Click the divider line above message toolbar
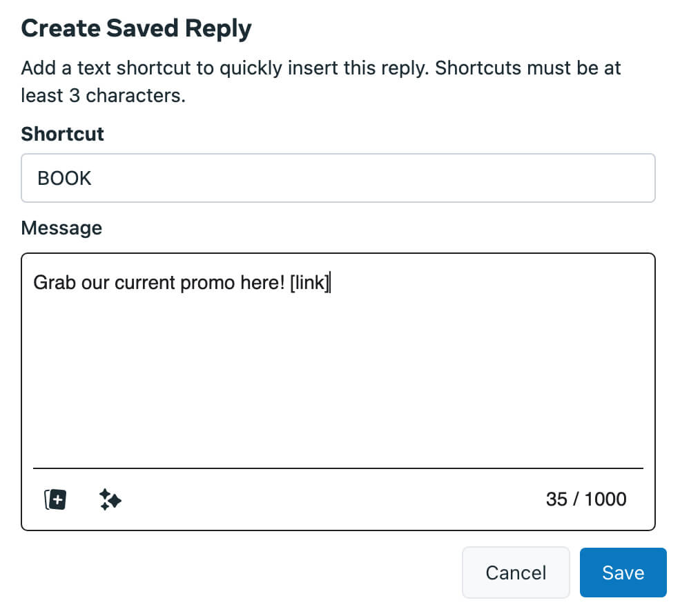This screenshot has height=616, width=680. click(338, 468)
